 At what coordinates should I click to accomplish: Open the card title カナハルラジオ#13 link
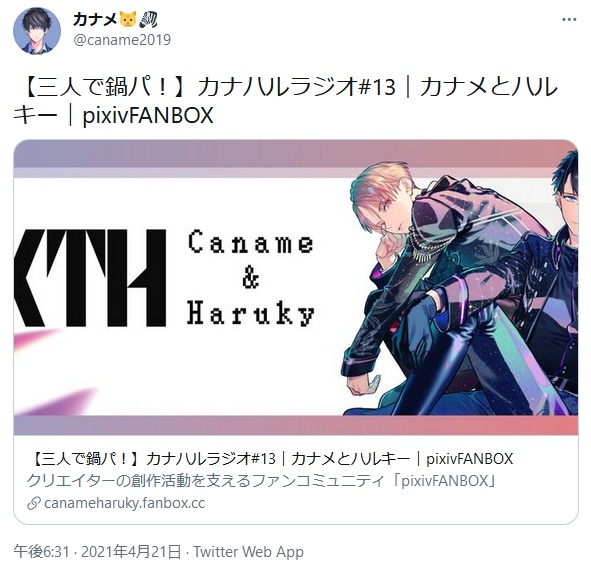270,459
